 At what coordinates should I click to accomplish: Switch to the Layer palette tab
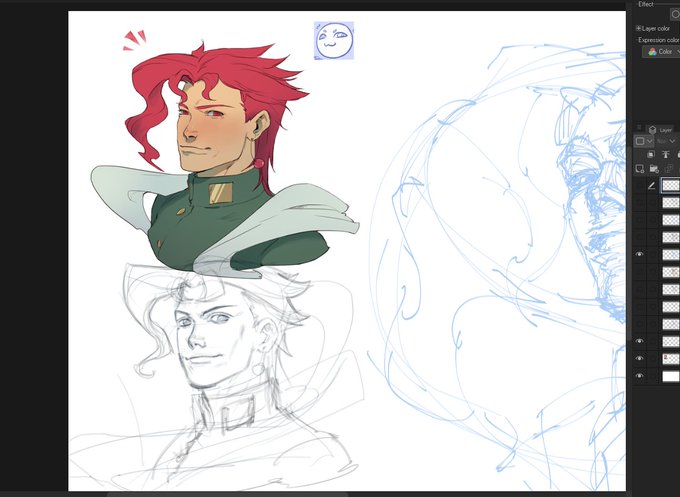(660, 130)
